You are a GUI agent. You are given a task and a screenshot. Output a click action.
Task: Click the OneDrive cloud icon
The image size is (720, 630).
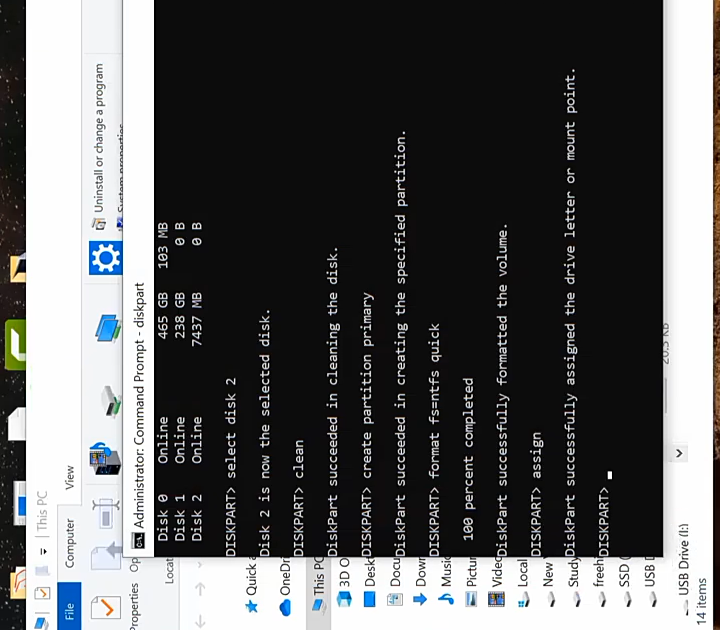click(x=285, y=607)
